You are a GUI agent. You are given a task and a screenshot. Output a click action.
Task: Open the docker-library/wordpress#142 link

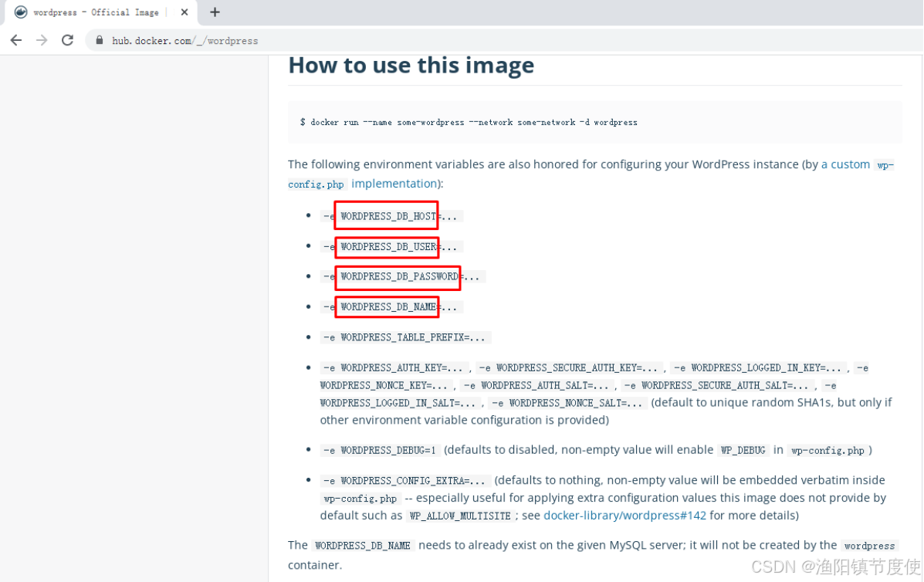click(624, 516)
